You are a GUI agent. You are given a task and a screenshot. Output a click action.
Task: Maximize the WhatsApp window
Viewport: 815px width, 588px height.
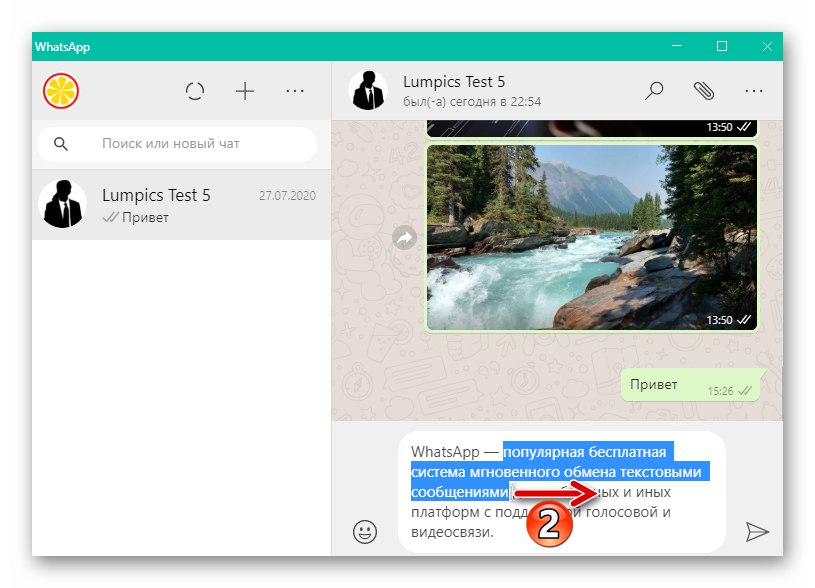722,46
